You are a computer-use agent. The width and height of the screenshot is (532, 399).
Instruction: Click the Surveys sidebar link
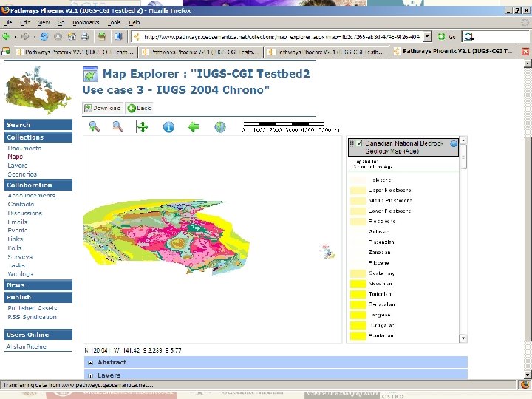tap(20, 257)
